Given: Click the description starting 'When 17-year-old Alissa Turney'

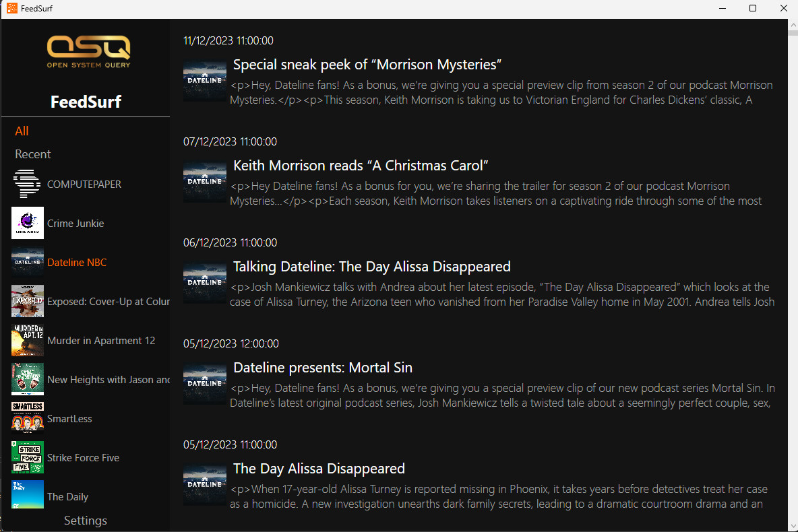Looking at the screenshot, I should [499, 496].
